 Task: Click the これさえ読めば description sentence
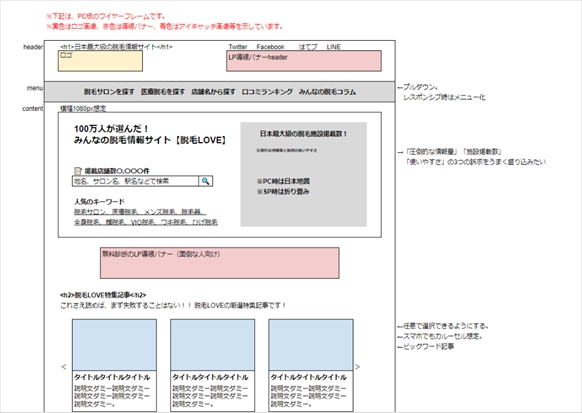click(173, 305)
